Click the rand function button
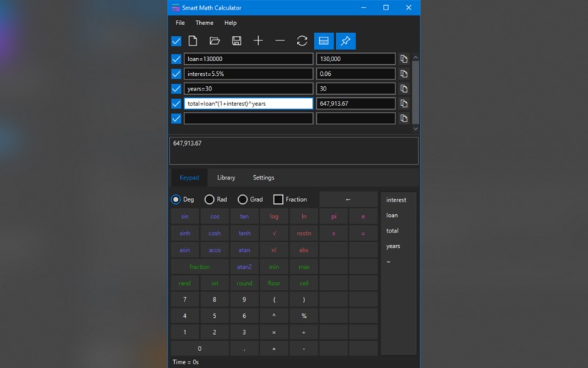Screen dimensions: 588x368 [185, 283]
